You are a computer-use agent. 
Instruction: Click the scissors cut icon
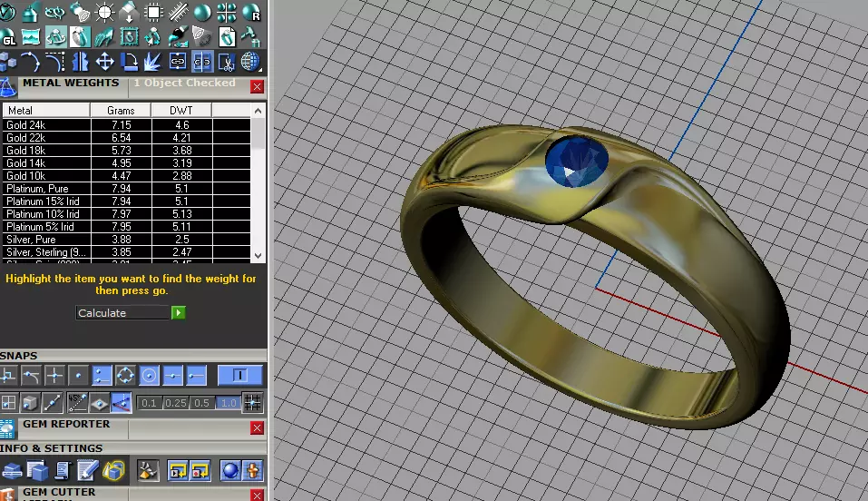pos(227,62)
